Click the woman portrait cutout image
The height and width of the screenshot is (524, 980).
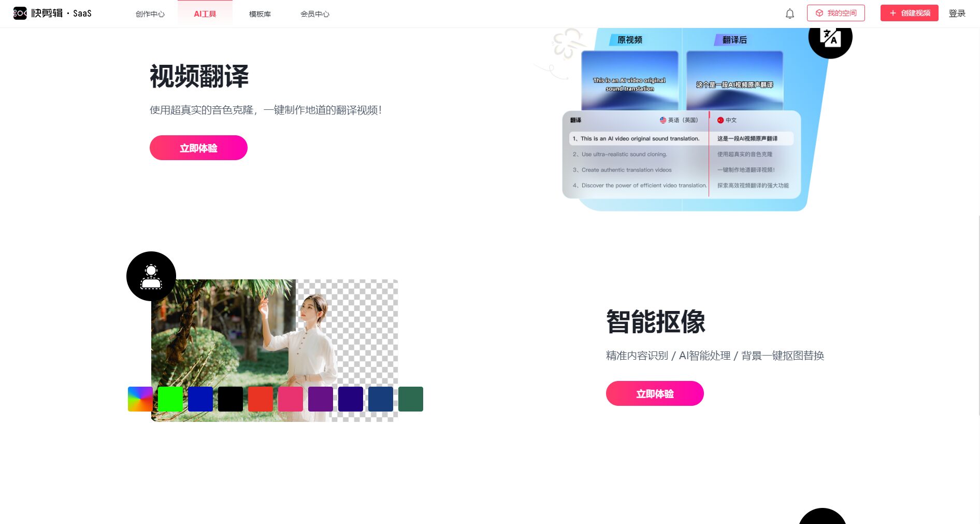275,350
